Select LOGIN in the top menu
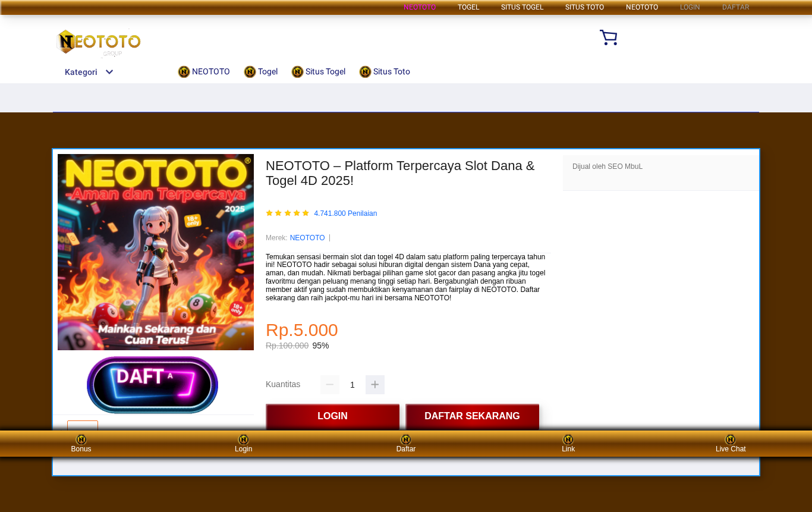 point(690,7)
